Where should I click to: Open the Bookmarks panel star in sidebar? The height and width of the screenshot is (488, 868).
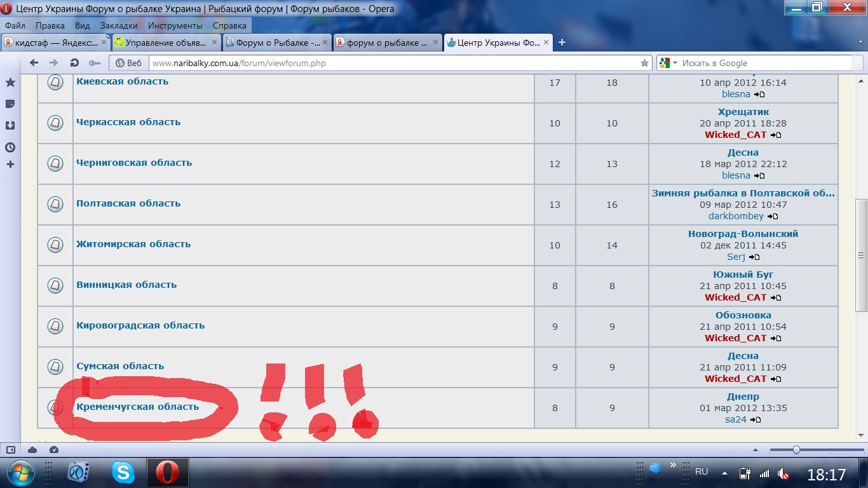[10, 83]
